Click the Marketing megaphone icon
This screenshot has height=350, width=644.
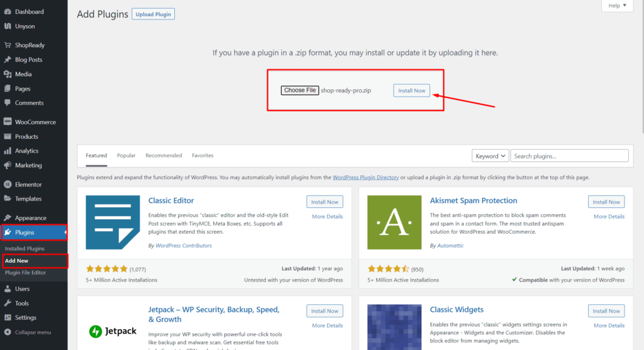pyautogui.click(x=8, y=165)
